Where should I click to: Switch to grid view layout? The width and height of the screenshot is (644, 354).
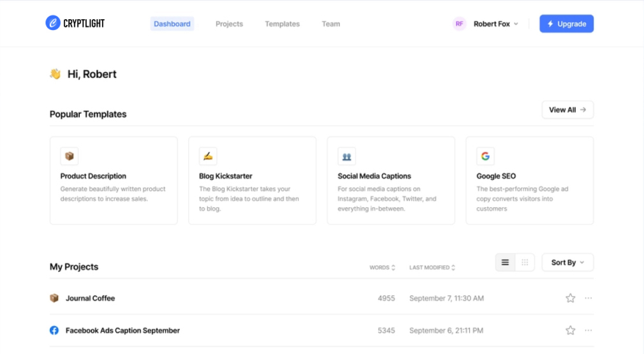tap(525, 262)
